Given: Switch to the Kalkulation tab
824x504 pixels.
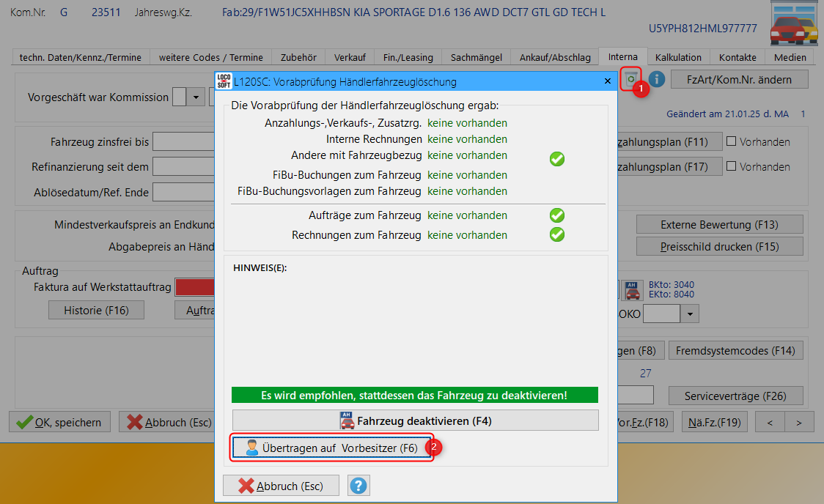Looking at the screenshot, I should 678,57.
